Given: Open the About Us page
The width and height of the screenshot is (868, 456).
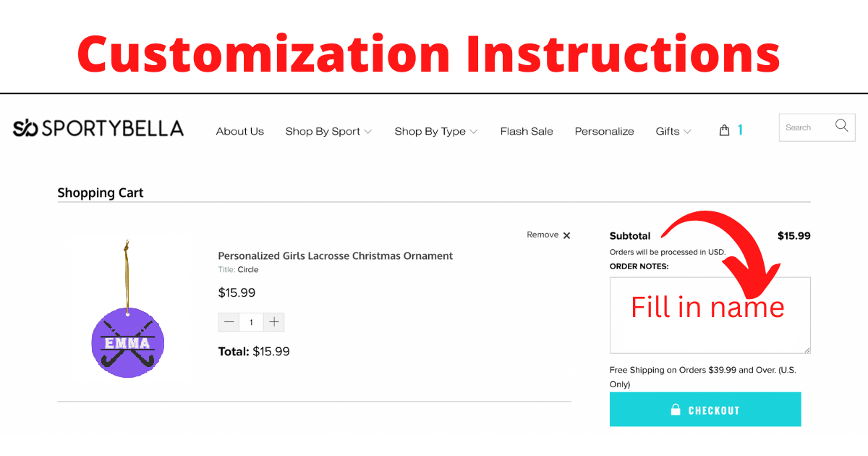Looking at the screenshot, I should point(240,132).
